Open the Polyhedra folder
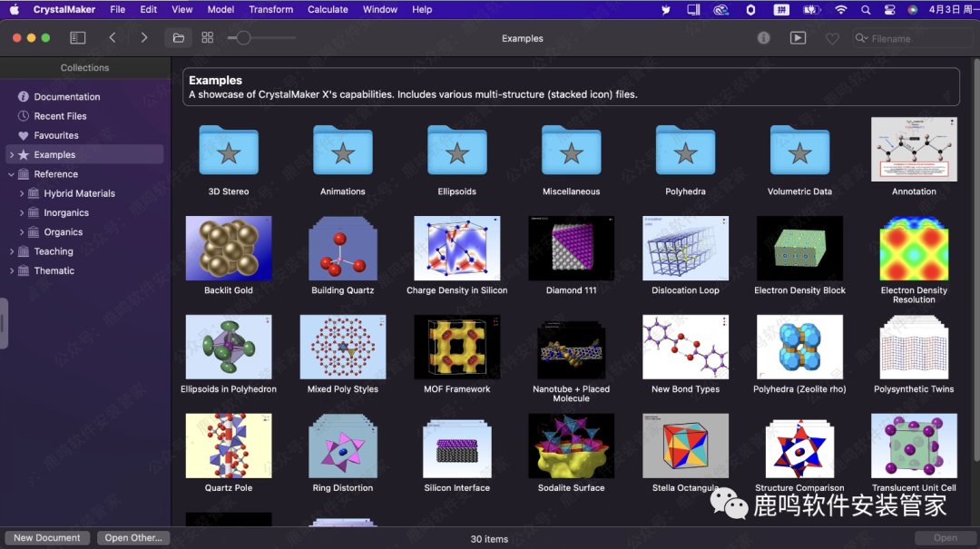 [x=685, y=152]
